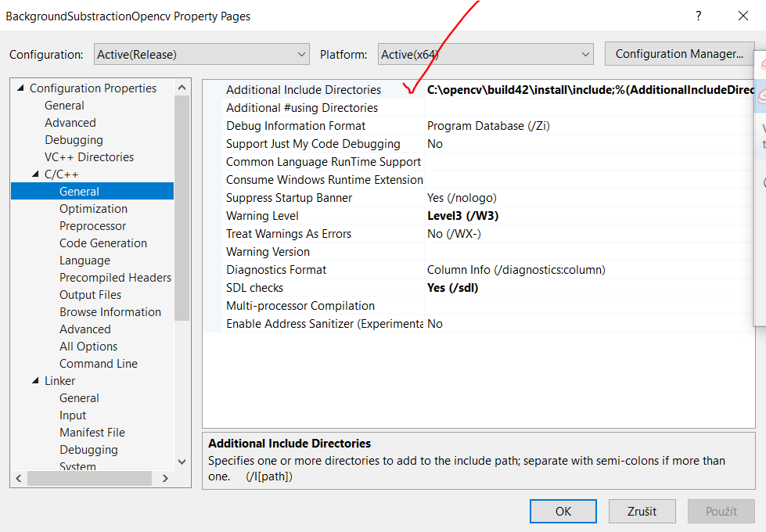Collapse Configuration Properties root node
Viewport: 766px width, 532px height.
pyautogui.click(x=22, y=88)
